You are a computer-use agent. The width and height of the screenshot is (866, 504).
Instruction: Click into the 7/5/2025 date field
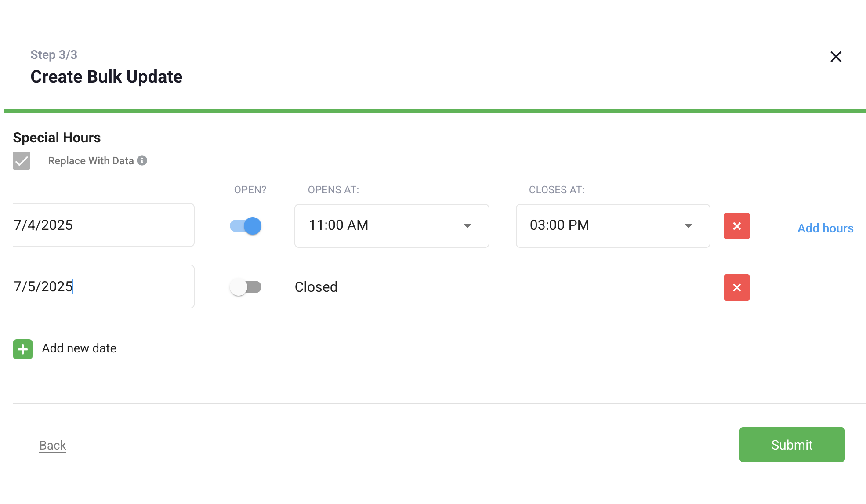(104, 286)
